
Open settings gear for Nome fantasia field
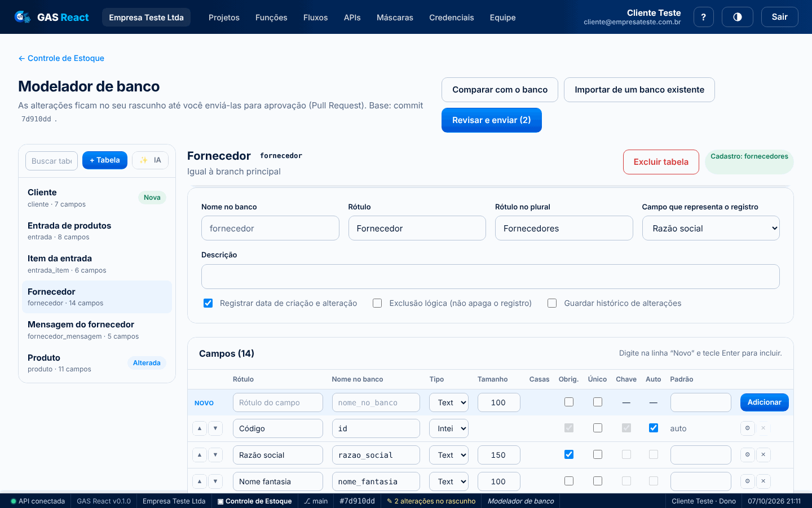(x=748, y=481)
